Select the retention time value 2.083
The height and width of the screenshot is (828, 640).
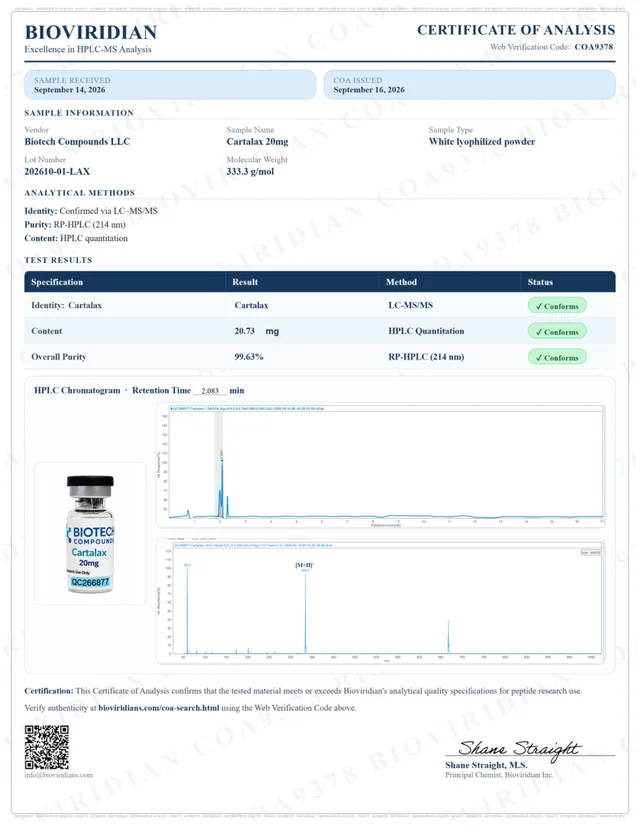(210, 391)
